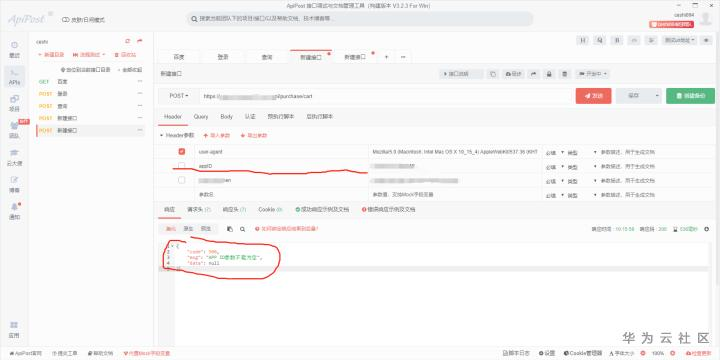Switch to the 登录 request tab

223,57
